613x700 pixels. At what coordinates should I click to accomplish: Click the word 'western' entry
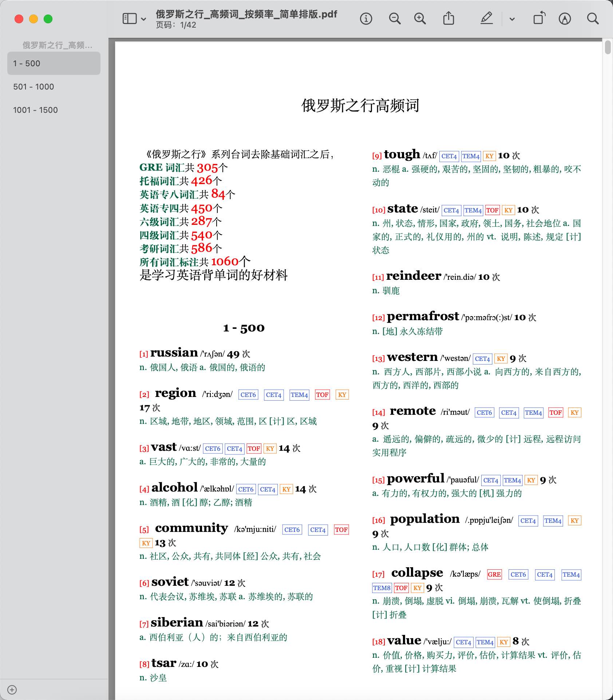click(412, 357)
